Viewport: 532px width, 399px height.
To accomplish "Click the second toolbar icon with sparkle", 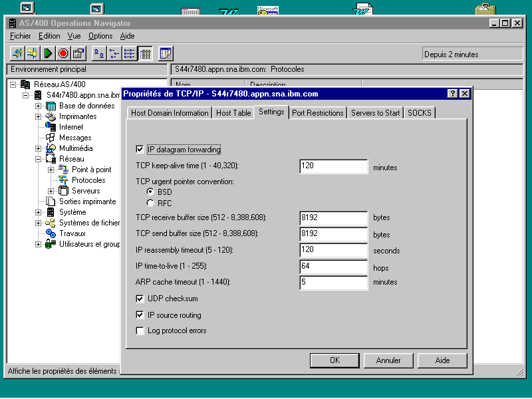I will (32, 53).
